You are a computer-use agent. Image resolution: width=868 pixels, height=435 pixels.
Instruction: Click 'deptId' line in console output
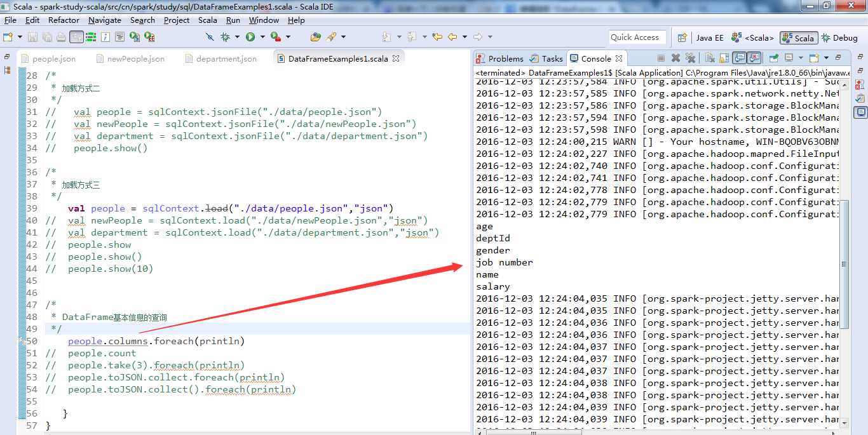pyautogui.click(x=493, y=238)
